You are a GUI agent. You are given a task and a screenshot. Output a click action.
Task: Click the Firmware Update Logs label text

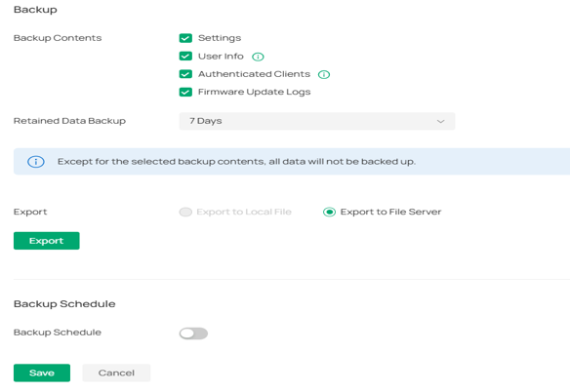[254, 92]
